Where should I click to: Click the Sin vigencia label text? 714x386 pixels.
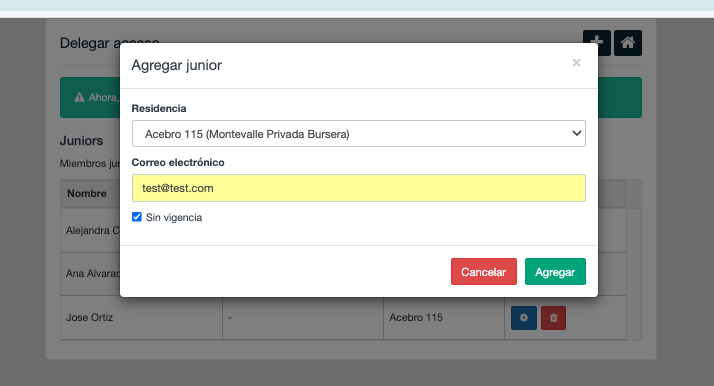click(174, 218)
